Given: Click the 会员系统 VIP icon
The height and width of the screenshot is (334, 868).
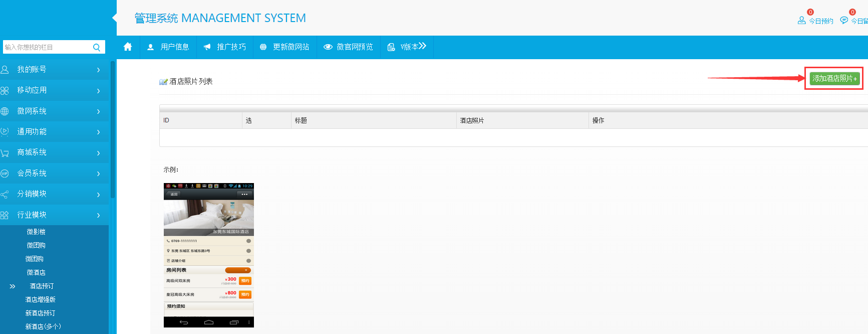Looking at the screenshot, I should [x=5, y=174].
